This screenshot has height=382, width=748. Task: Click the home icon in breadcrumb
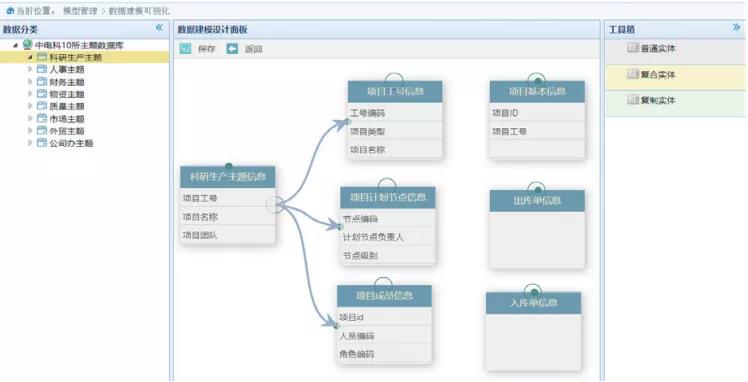pos(10,10)
